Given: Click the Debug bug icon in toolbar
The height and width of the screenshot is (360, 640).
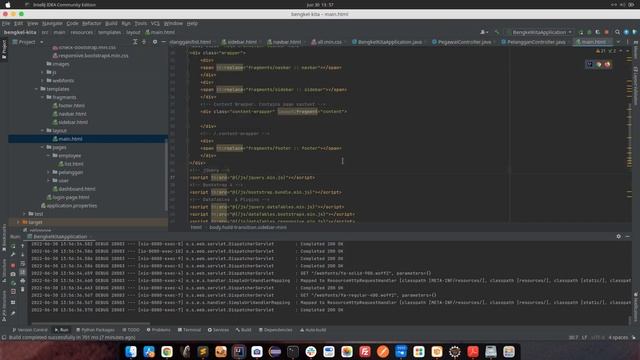Looking at the screenshot, I should [589, 32].
